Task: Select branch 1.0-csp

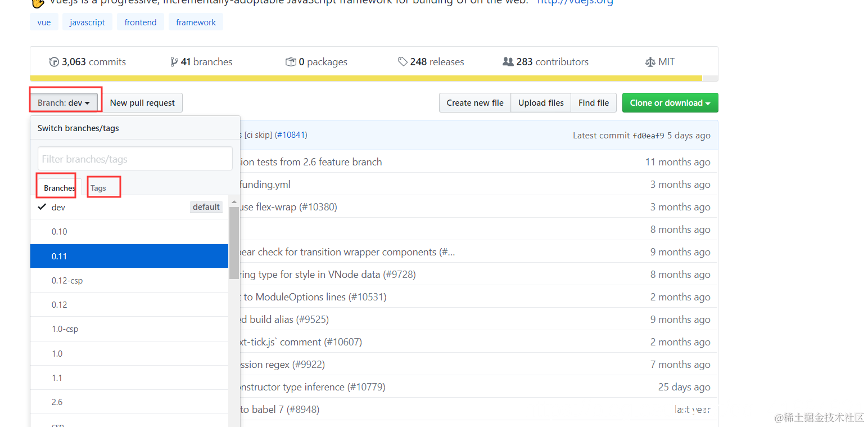Action: [x=129, y=329]
